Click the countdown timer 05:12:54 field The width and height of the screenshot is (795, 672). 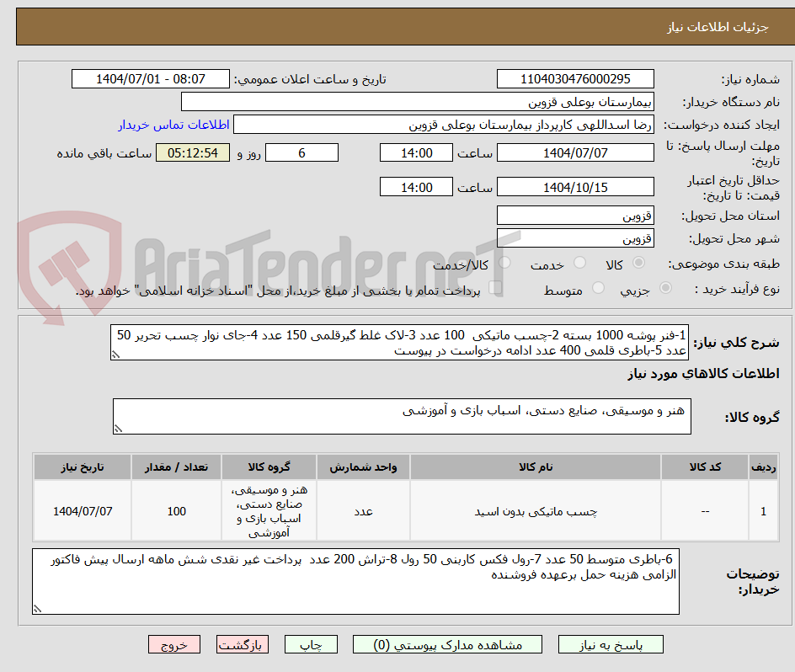click(192, 152)
